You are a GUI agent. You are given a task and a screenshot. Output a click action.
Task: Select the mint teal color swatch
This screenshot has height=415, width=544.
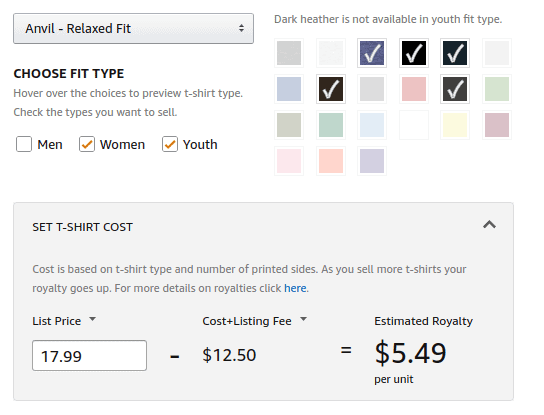coord(331,125)
